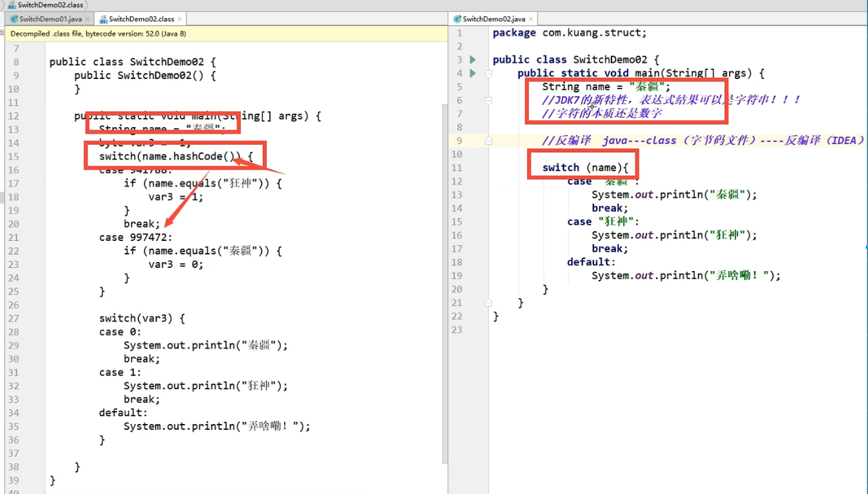The image size is (868, 494).
Task: Click 'if (name.equals("秦疆")) {' line
Action: [203, 251]
